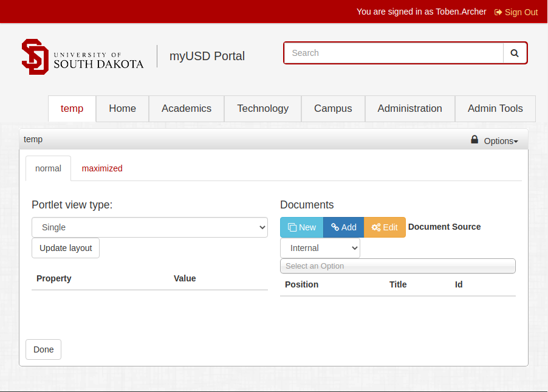Open the Internal document source dropdown
The width and height of the screenshot is (548, 392).
tap(320, 248)
